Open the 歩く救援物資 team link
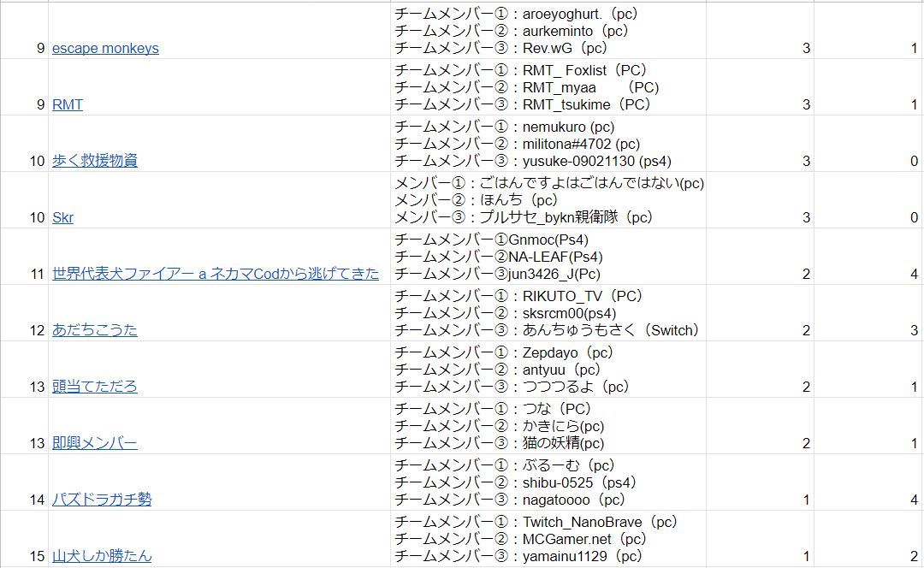The height and width of the screenshot is (568, 924). 95,161
